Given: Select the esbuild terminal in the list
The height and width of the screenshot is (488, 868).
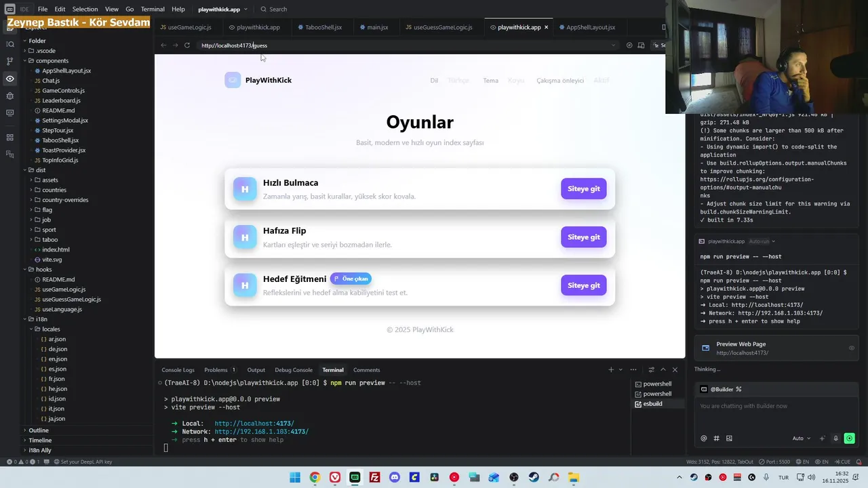Looking at the screenshot, I should point(652,403).
